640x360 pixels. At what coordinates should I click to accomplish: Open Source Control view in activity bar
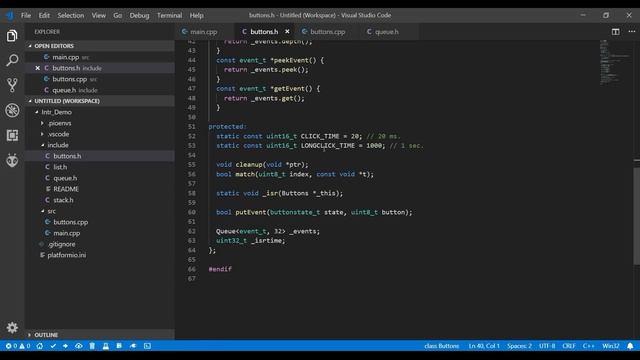coord(12,85)
